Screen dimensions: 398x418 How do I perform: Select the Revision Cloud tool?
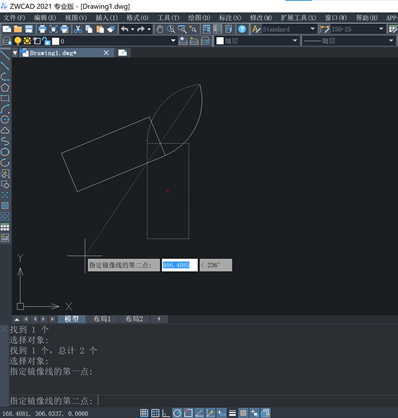click(5, 130)
